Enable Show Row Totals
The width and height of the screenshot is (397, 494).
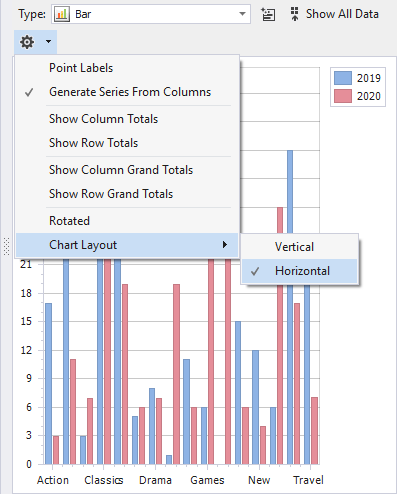coord(127,143)
